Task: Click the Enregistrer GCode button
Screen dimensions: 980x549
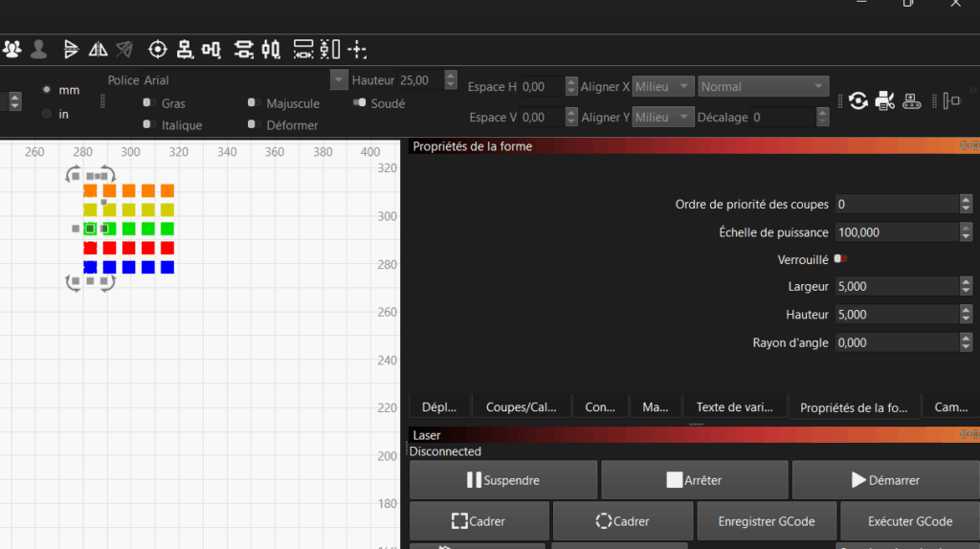Action: pos(767,521)
